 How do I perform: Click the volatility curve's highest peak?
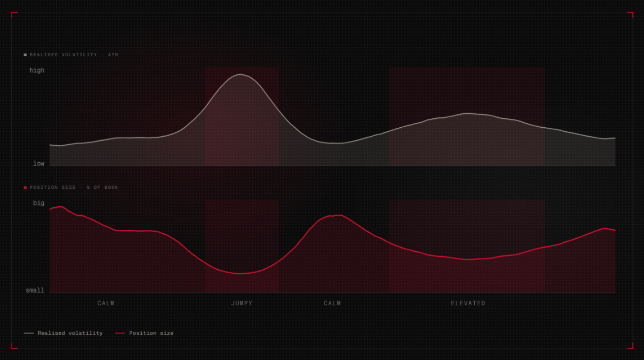click(240, 74)
